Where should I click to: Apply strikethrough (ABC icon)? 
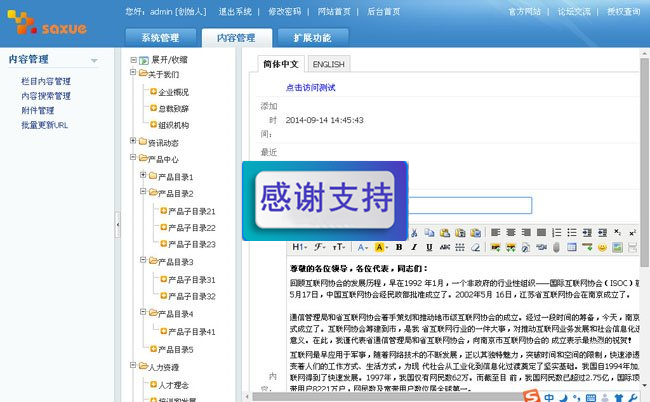(445, 247)
